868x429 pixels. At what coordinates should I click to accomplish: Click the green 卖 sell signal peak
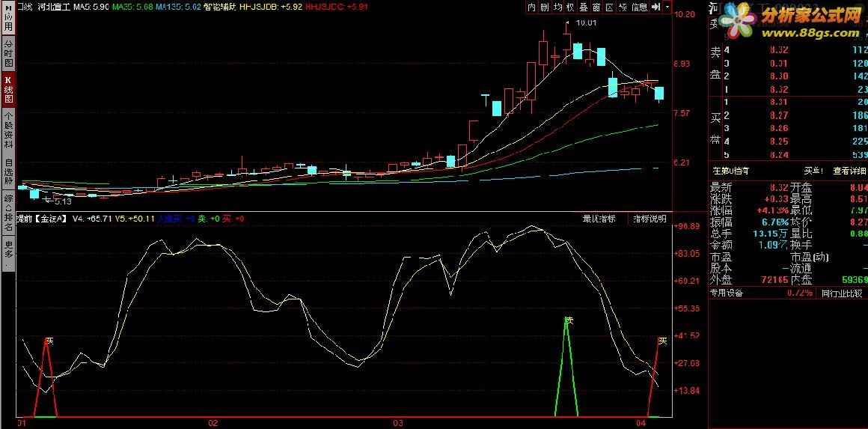[567, 320]
